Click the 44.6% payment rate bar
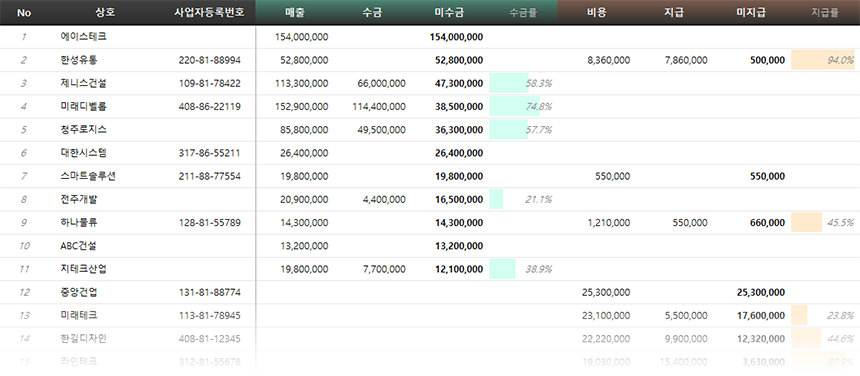This screenshot has height=376, width=860. 806,339
